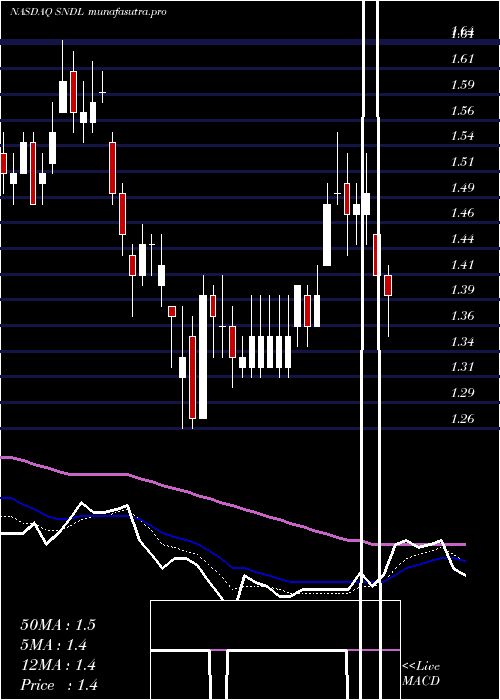The height and width of the screenshot is (700, 500).
Task: Click the 1.51 price axis label
Action: click(x=463, y=161)
